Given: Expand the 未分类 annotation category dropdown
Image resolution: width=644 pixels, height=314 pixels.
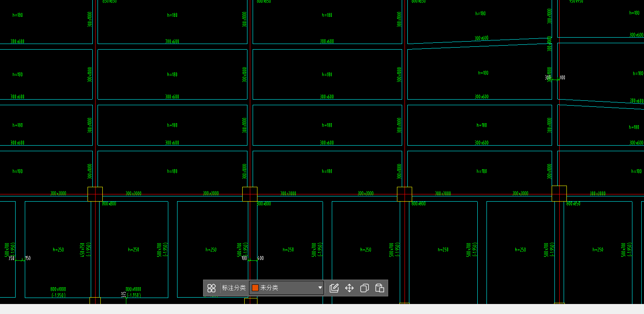Looking at the screenshot, I should click(286, 288).
